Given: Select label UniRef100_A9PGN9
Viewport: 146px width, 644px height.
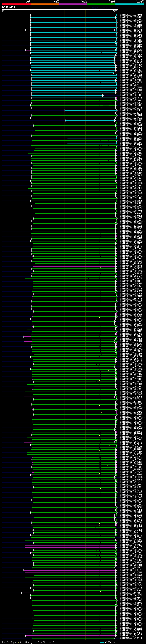Looking at the screenshot, I should pyautogui.click(x=131, y=40).
